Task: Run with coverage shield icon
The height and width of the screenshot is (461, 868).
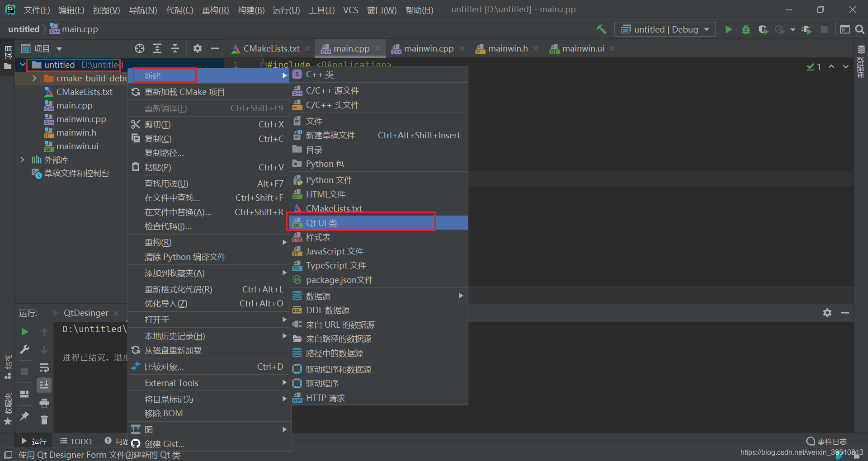Action: click(x=763, y=29)
